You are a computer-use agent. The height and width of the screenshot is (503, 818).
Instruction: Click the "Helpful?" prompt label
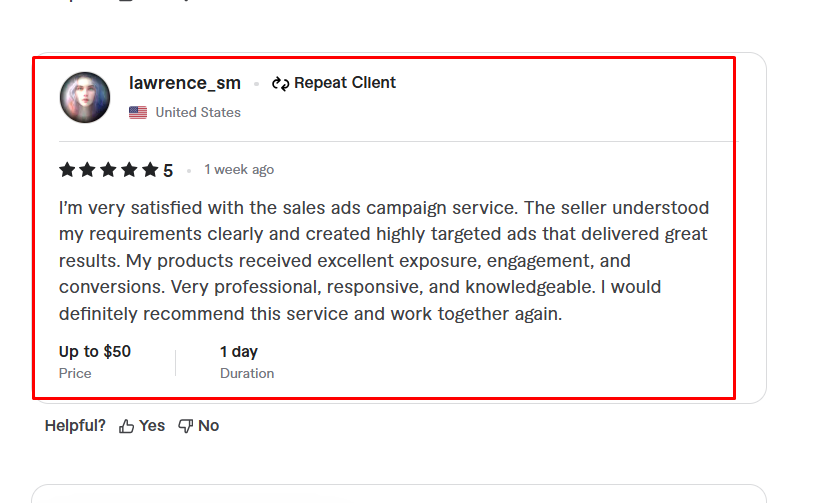pos(75,426)
